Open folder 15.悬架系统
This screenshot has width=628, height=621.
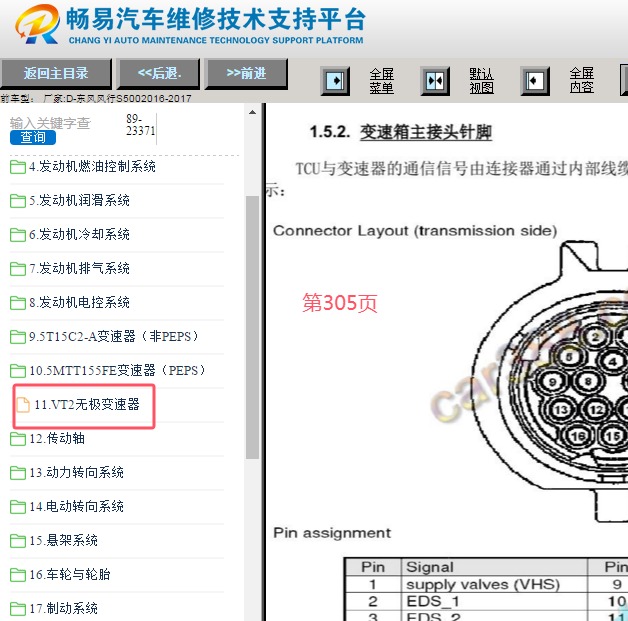(x=63, y=541)
